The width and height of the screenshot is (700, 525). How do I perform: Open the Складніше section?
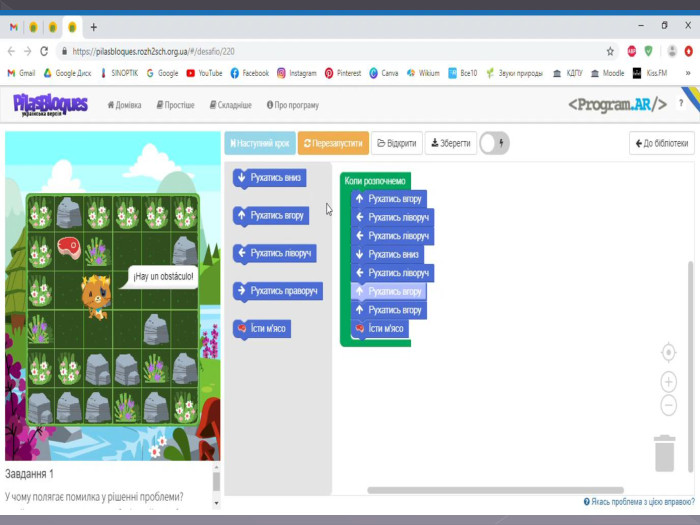230,105
